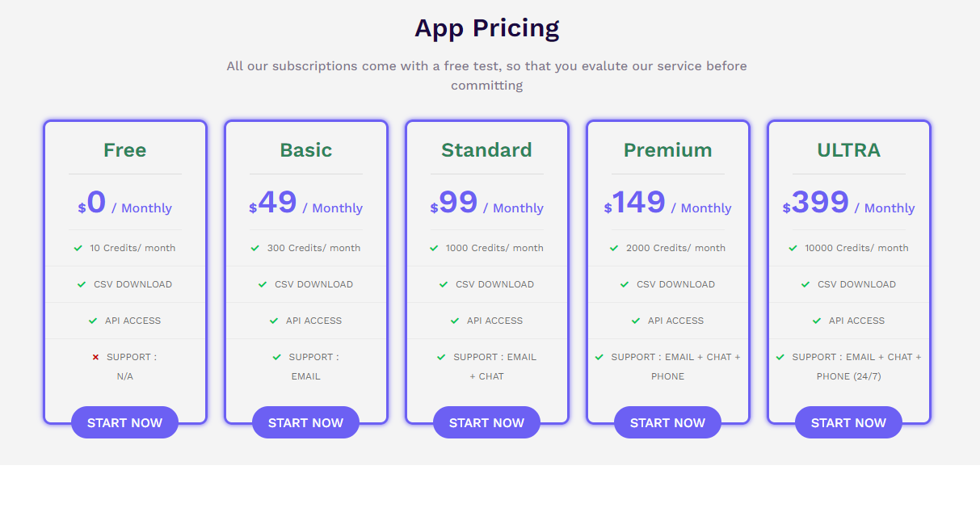Click the $49 Monthly price on Basic

coord(305,203)
